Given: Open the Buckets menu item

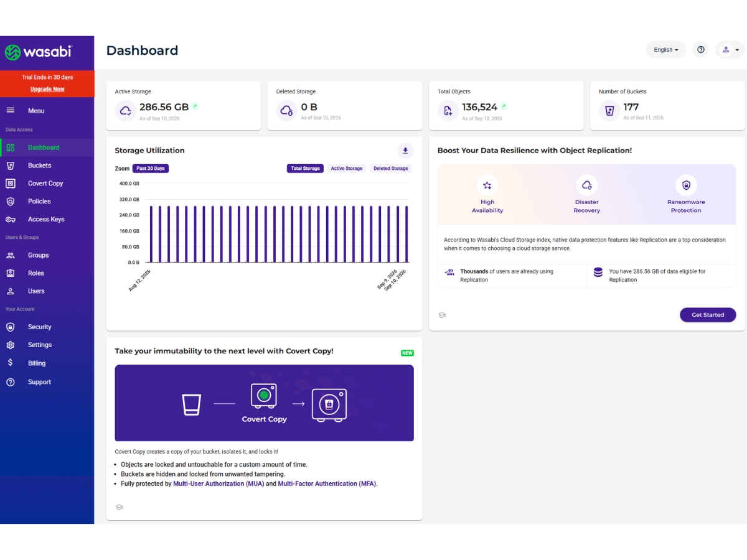Looking at the screenshot, I should point(47,166).
